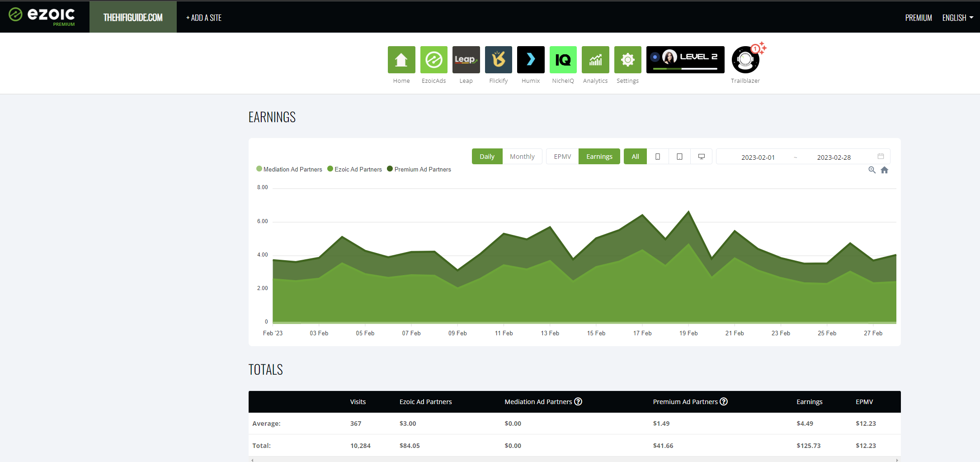
Task: Click average Premium partners value $1.49
Action: pyautogui.click(x=661, y=424)
